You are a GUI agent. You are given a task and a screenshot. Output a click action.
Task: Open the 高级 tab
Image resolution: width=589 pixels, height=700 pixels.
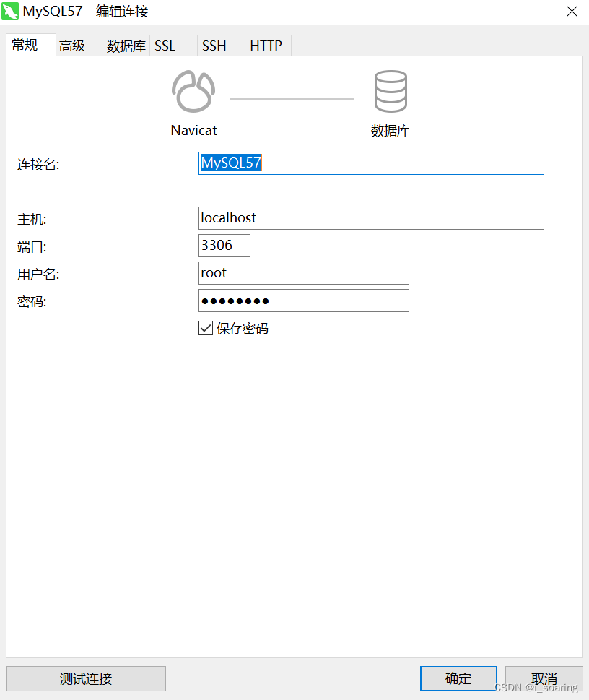coord(79,46)
